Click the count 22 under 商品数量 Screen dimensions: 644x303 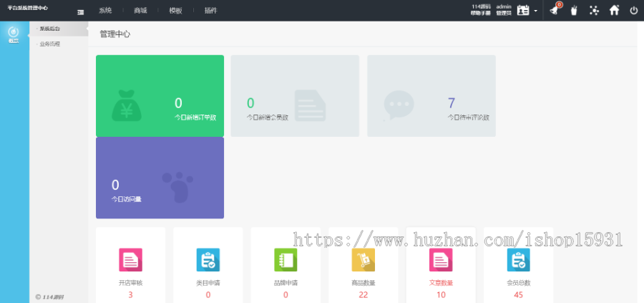point(364,295)
